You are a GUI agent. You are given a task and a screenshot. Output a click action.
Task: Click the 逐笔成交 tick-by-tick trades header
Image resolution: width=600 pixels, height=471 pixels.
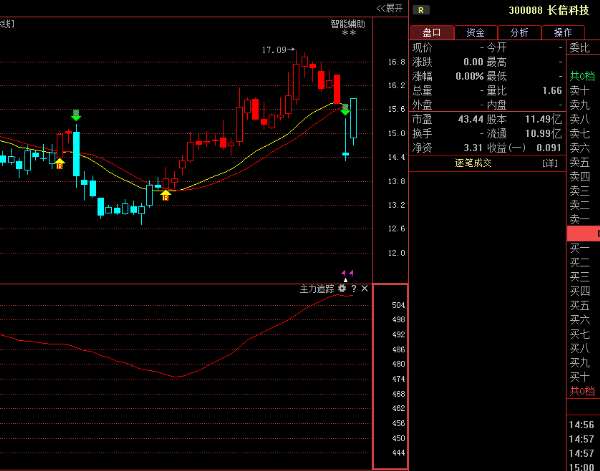pyautogui.click(x=475, y=162)
